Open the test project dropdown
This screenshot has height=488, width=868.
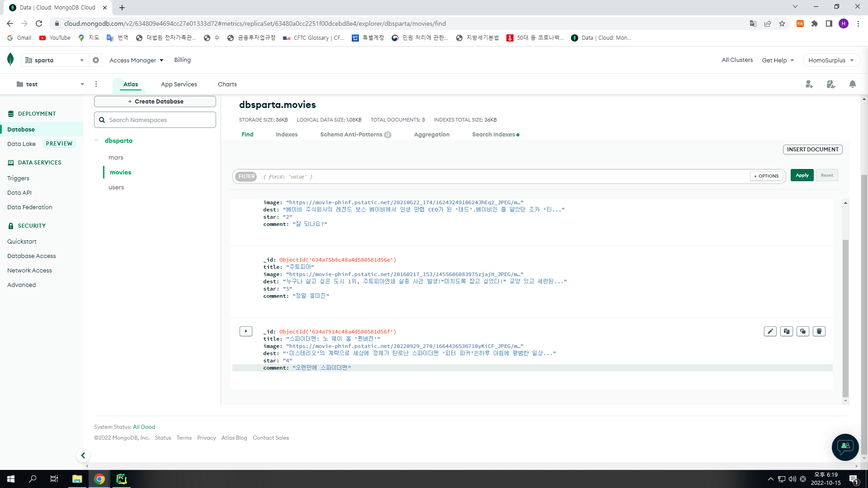[x=50, y=84]
